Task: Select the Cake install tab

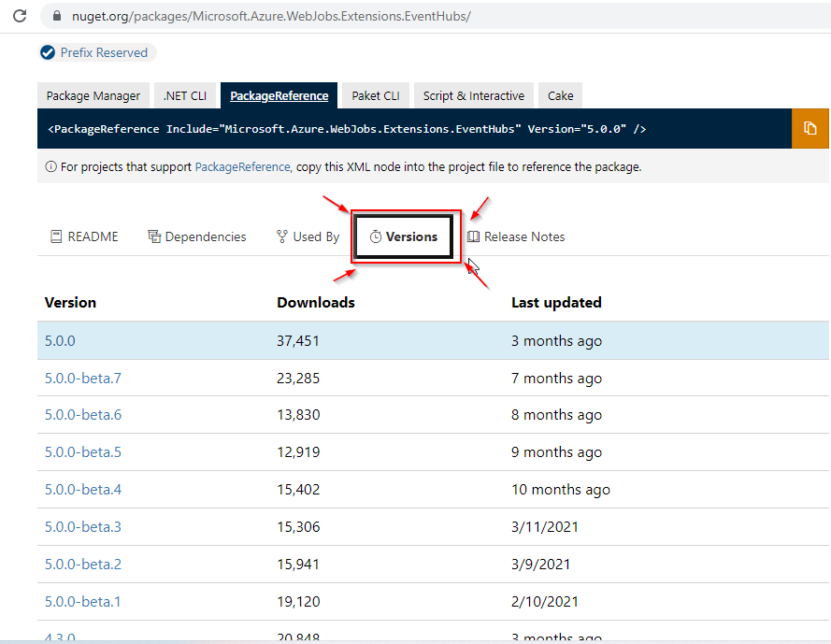Action: pos(560,95)
